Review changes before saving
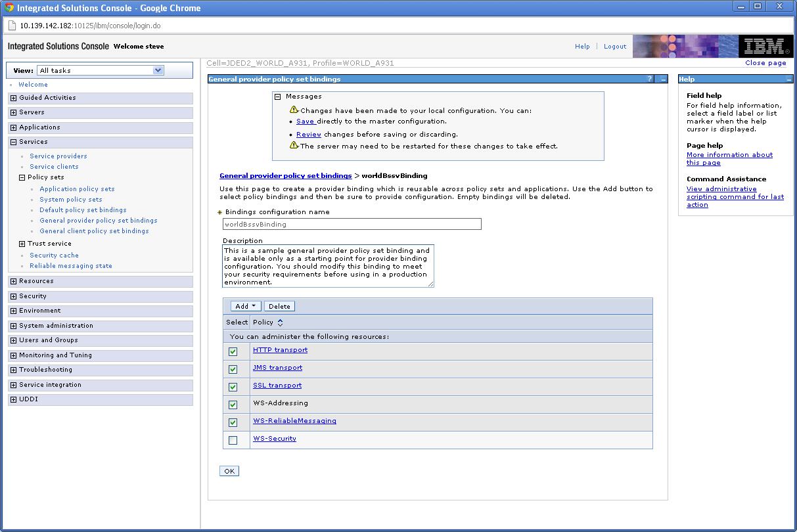 pyautogui.click(x=309, y=135)
